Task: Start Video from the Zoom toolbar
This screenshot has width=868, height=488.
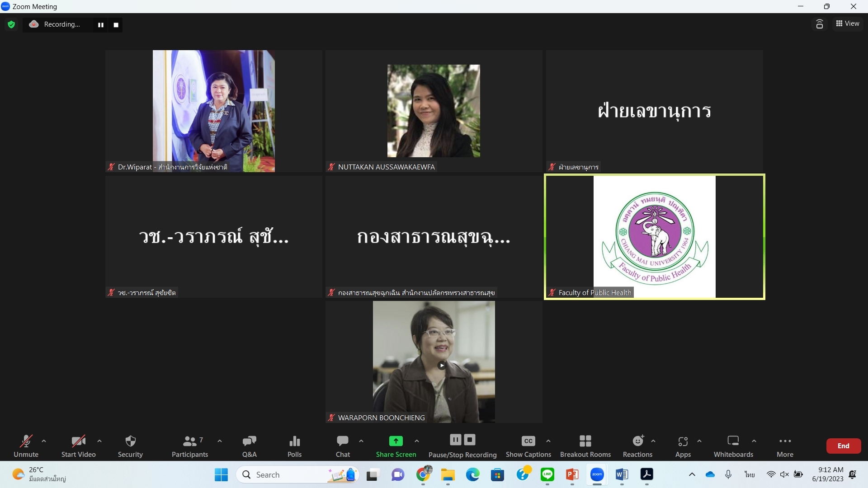Action: tap(79, 446)
